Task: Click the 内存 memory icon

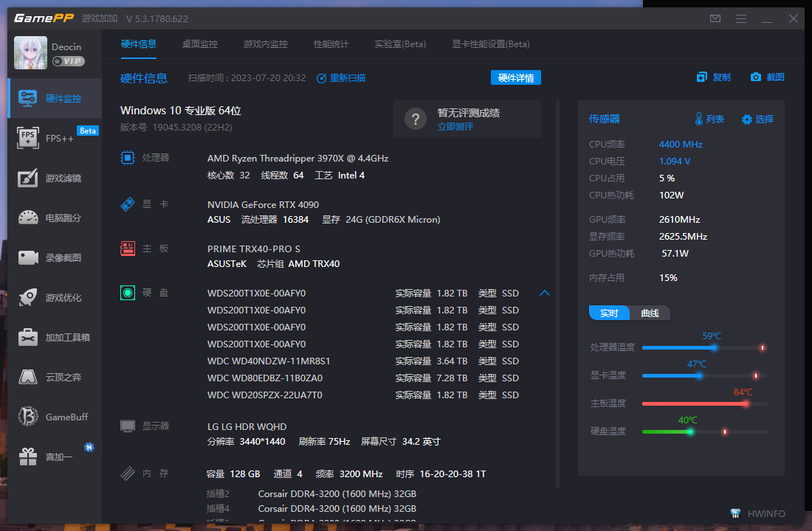Action: 128,473
